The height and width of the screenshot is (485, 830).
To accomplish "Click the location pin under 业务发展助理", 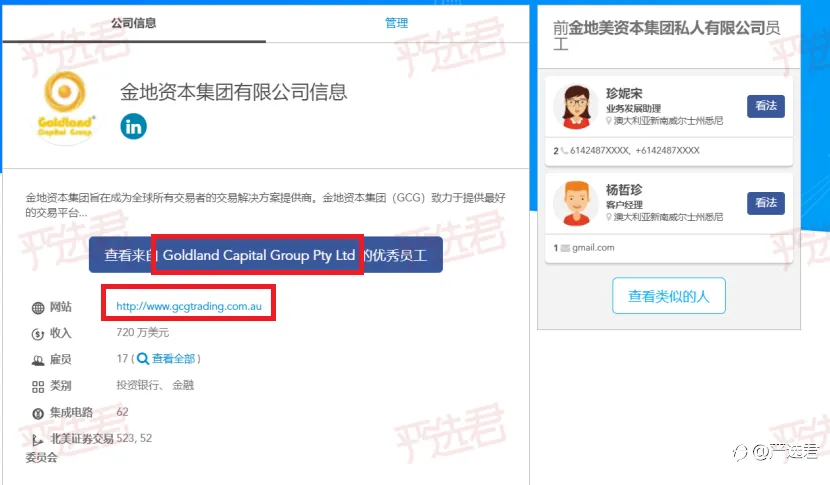I will click(x=609, y=121).
